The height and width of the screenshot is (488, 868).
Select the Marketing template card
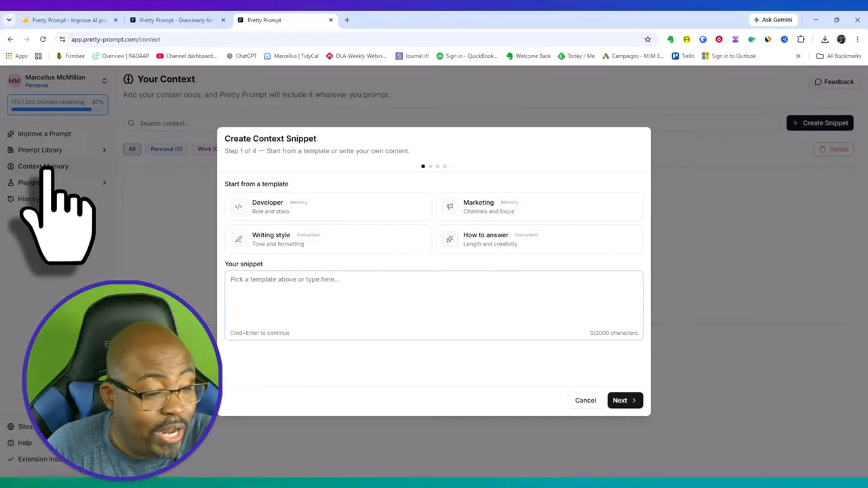[539, 207]
